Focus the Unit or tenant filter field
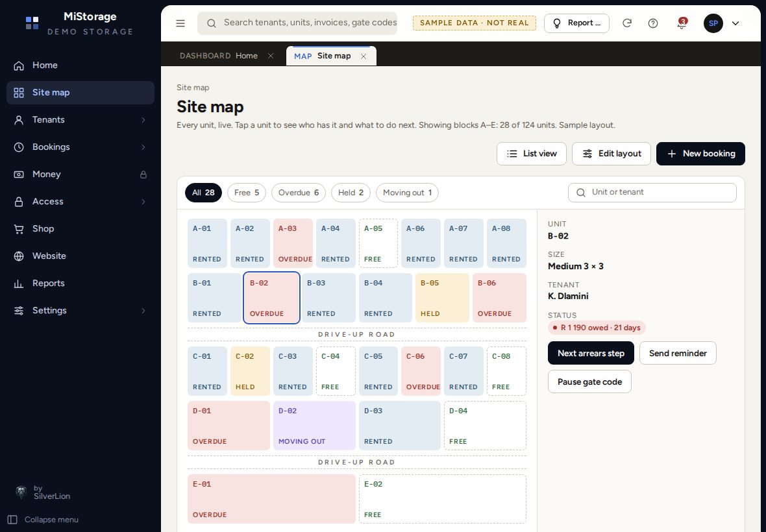Screen dimensions: 766x532 click(x=652, y=192)
